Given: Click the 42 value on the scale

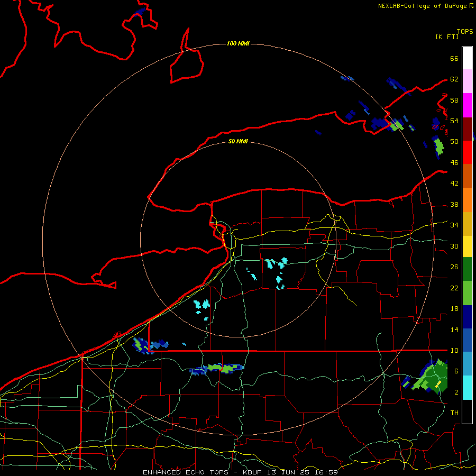Looking at the screenshot, I should point(454,184).
